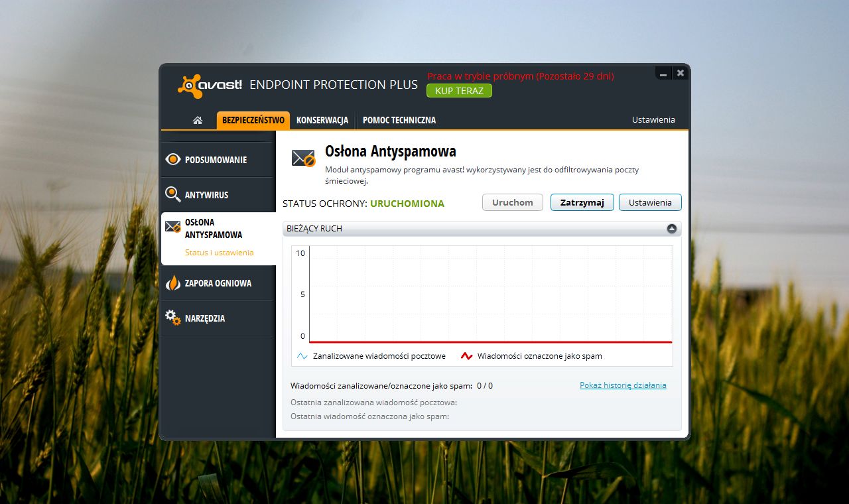Open Pokaż historię działania link
This screenshot has width=849, height=504.
623,385
